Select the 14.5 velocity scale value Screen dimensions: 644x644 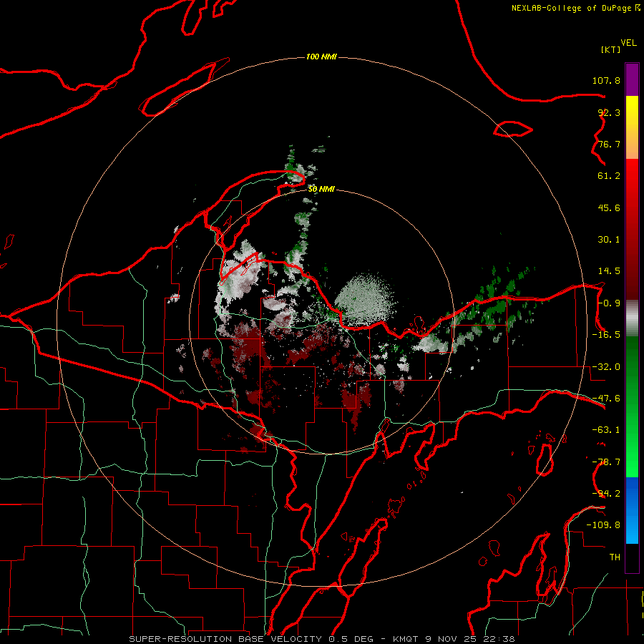pyautogui.click(x=609, y=271)
